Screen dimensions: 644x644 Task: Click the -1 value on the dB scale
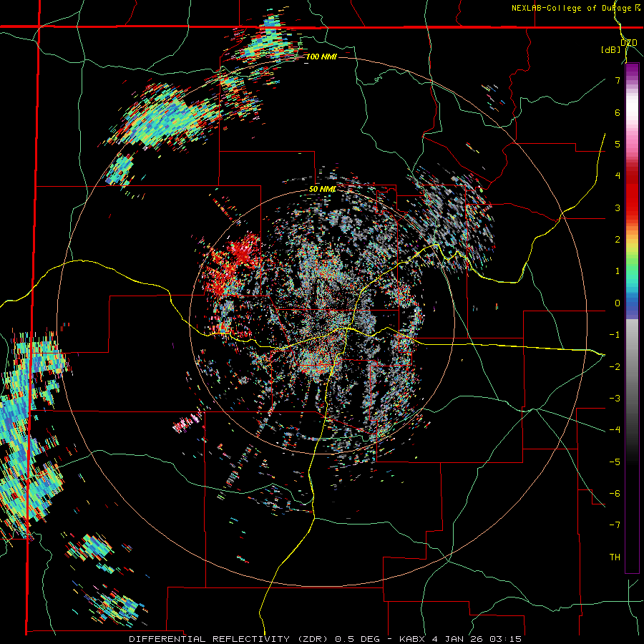615,335
